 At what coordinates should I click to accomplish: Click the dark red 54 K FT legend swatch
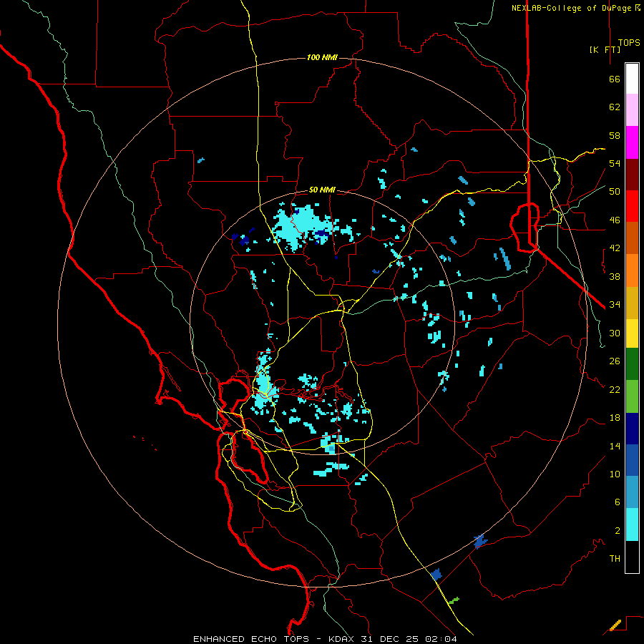tap(632, 175)
